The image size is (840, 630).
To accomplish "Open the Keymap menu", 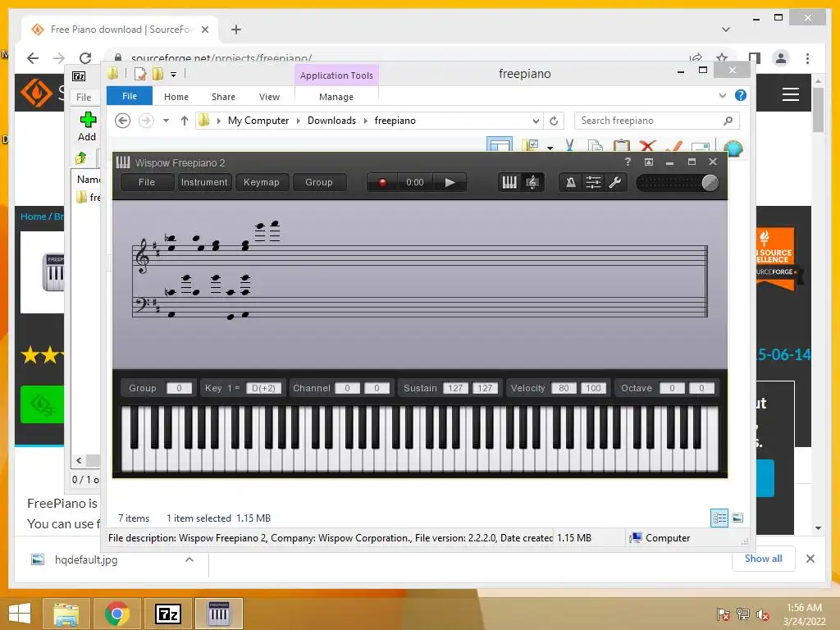I will point(262,182).
